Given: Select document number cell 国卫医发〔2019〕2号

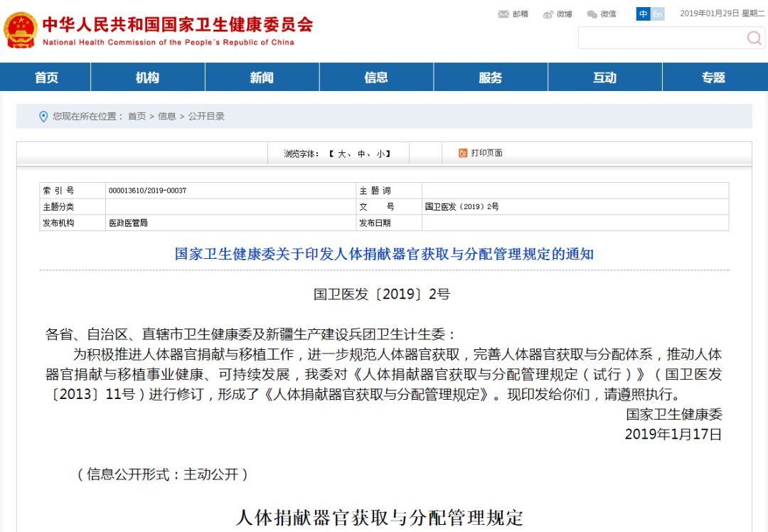Looking at the screenshot, I should click(462, 207).
